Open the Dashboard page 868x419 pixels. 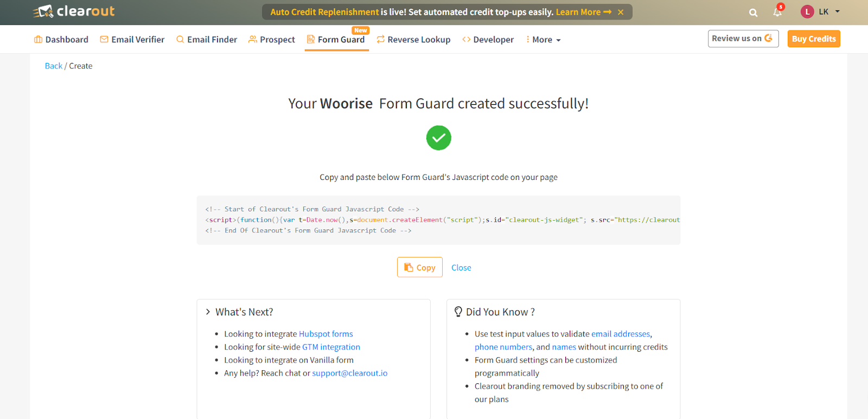click(x=61, y=40)
